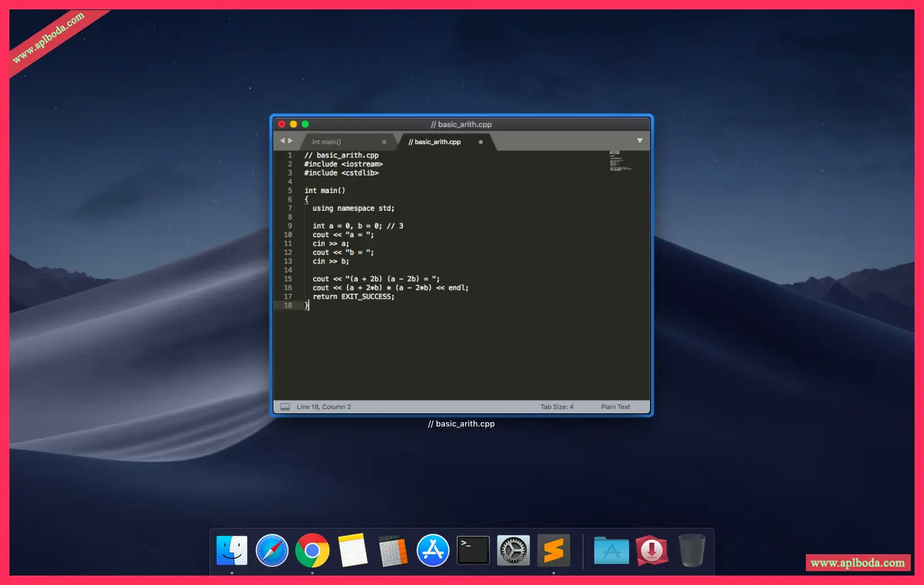Click unsaved dot on int main() tab
Image resolution: width=924 pixels, height=585 pixels.
[384, 142]
